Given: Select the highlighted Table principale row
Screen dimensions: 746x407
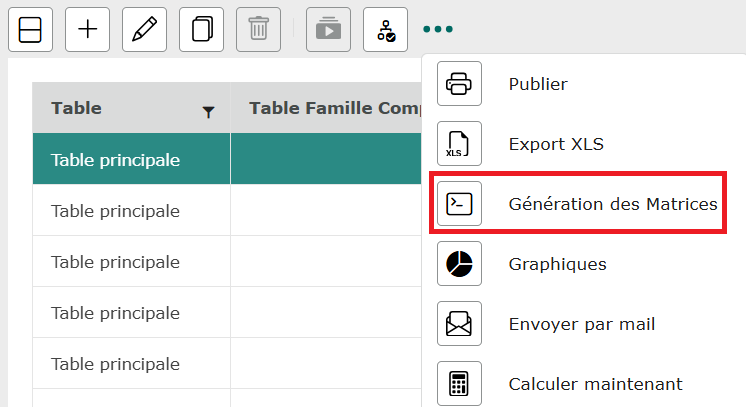Looking at the screenshot, I should coord(116,160).
